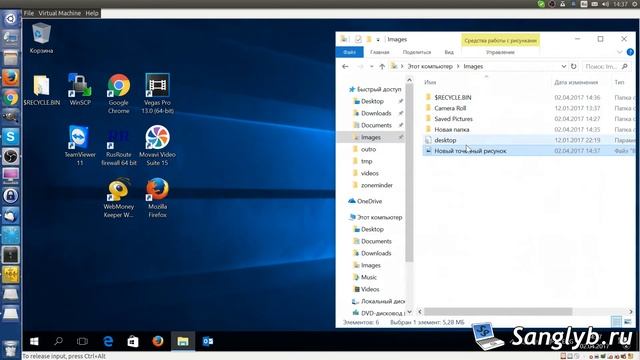Screen dimensions: 640x360
Task: Select the desktop settings file
Action: point(445,140)
